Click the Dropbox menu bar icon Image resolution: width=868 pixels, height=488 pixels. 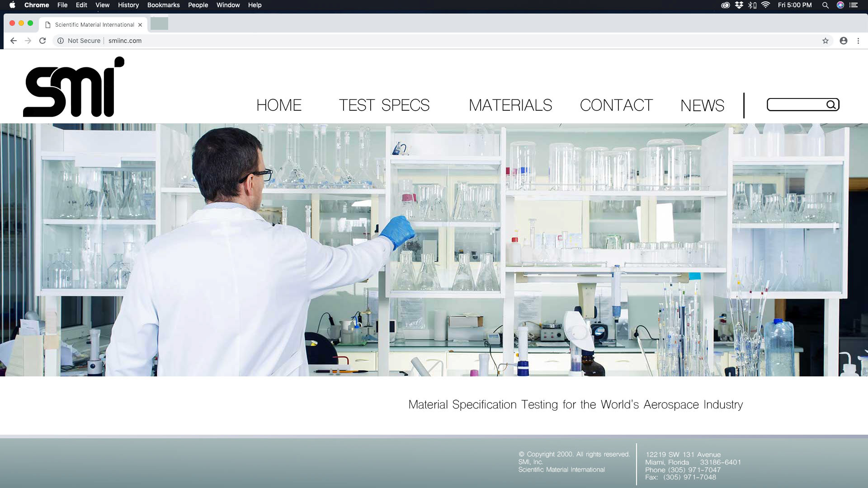pyautogui.click(x=739, y=5)
